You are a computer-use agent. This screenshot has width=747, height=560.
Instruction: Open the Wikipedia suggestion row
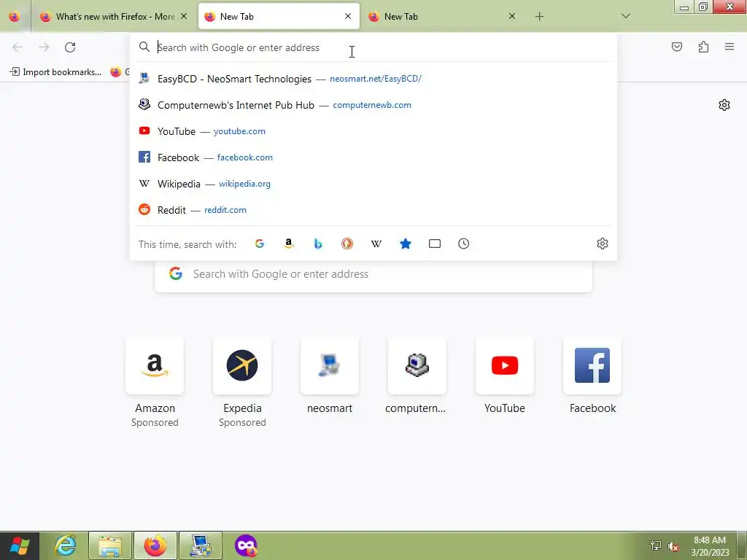(x=373, y=183)
